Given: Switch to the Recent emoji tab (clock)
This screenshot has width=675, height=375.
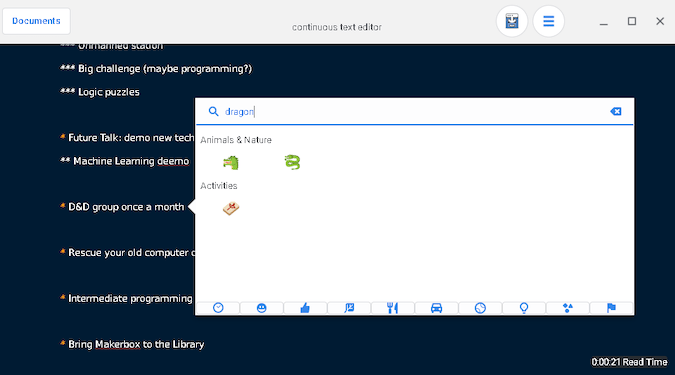Looking at the screenshot, I should tap(218, 308).
